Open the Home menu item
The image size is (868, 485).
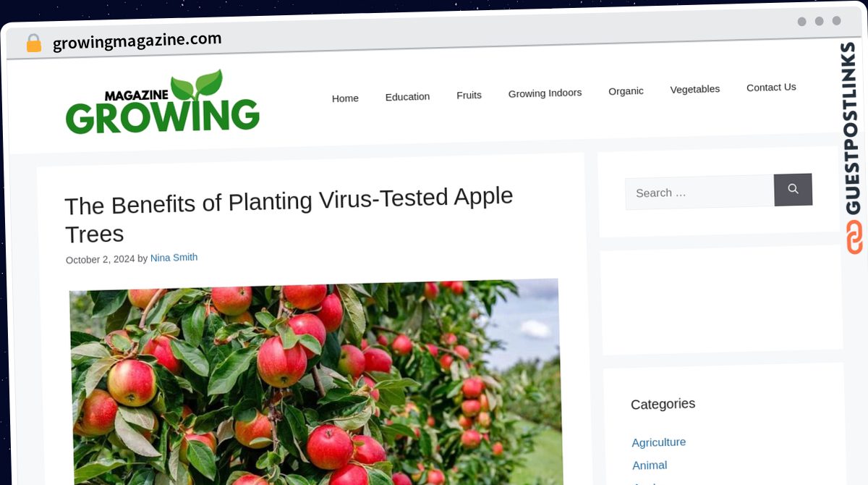(x=345, y=98)
